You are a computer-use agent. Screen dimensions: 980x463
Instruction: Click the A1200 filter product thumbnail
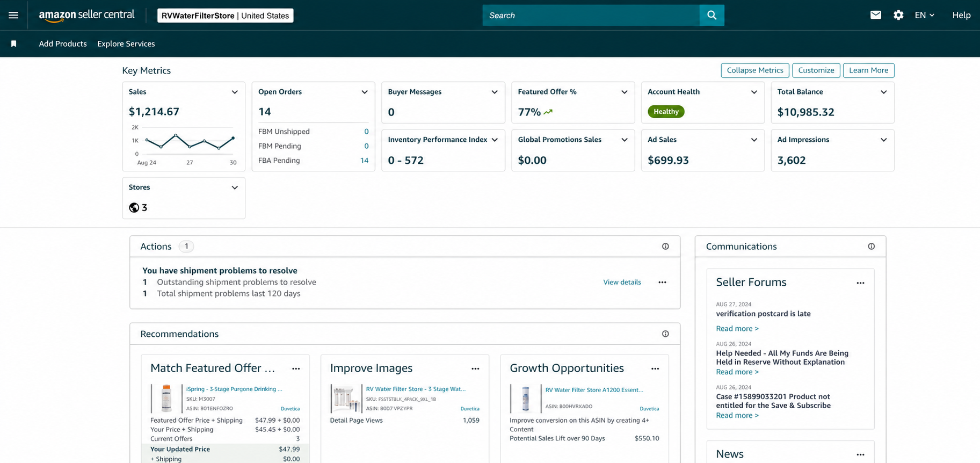pos(525,398)
